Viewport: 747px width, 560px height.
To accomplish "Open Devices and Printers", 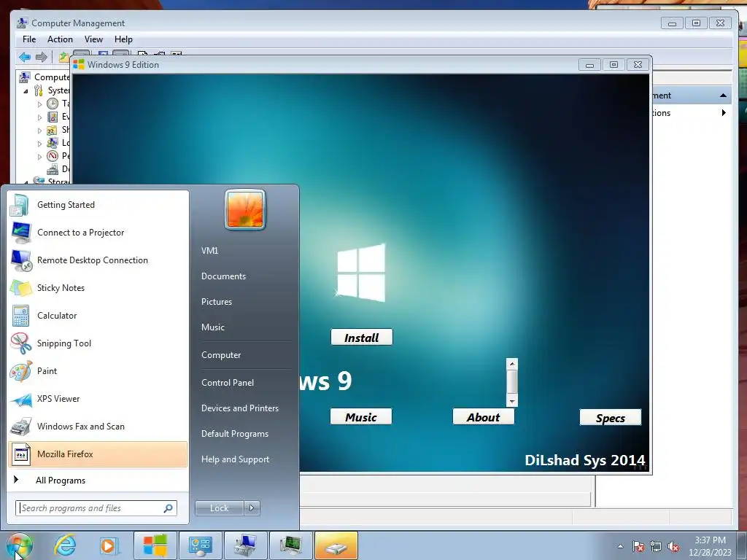I will pos(239,408).
